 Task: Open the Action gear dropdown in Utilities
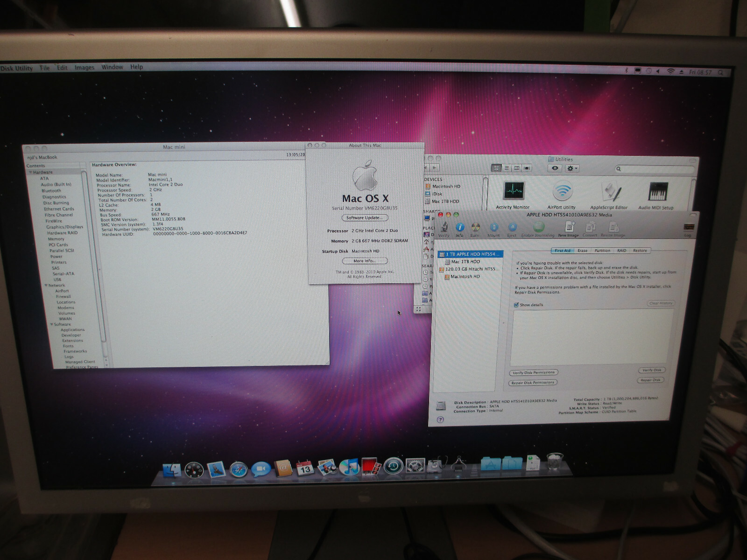click(x=572, y=168)
